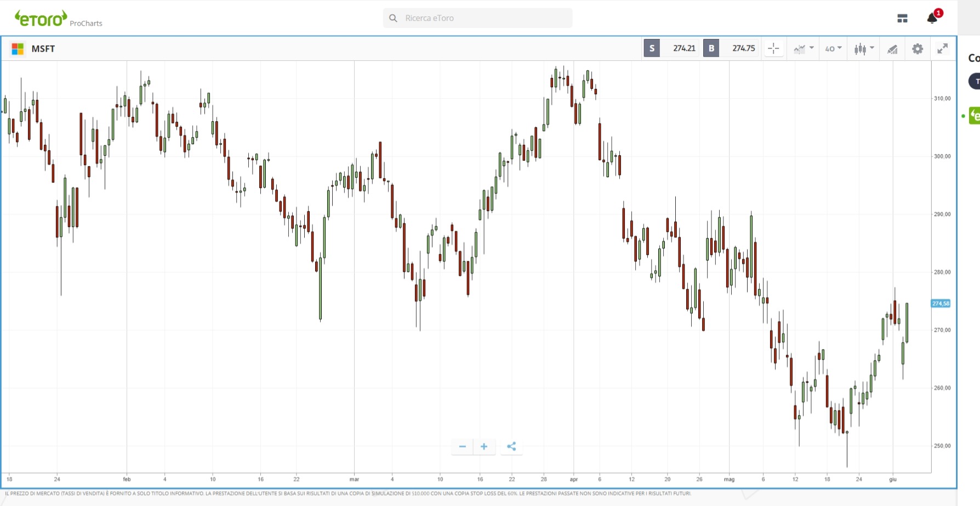Click the market price disclaimer text
The width and height of the screenshot is (980, 506).
point(348,493)
